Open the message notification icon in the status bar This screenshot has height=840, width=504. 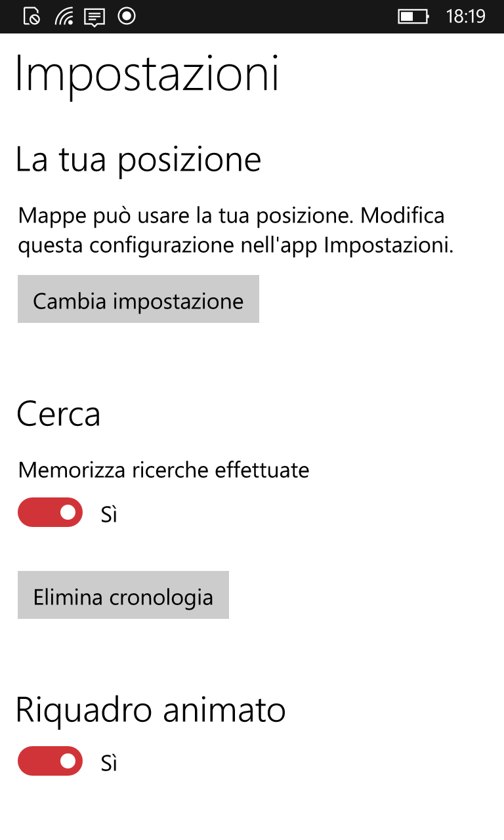(x=95, y=17)
